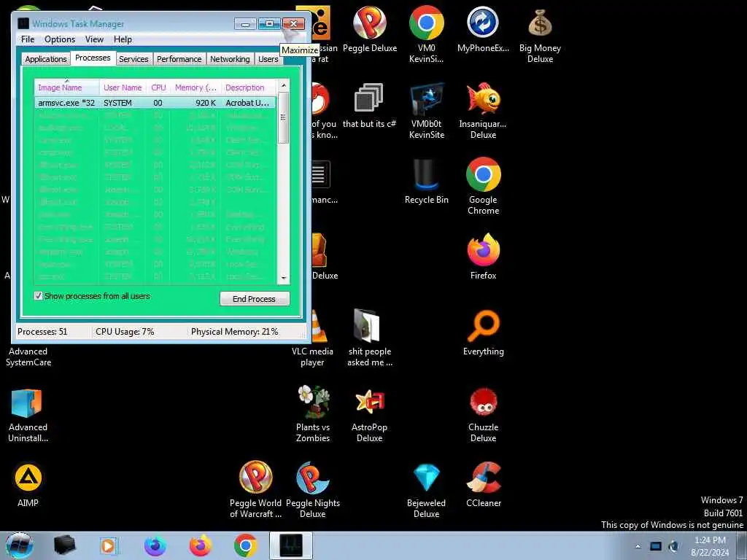Viewport: 747px width, 560px height.
Task: Switch to the Applications tab
Action: pos(46,59)
